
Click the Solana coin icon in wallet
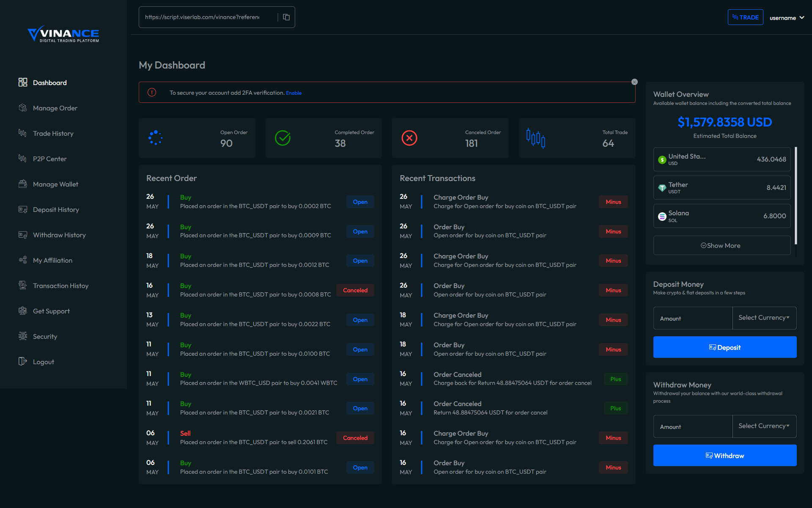pos(662,216)
